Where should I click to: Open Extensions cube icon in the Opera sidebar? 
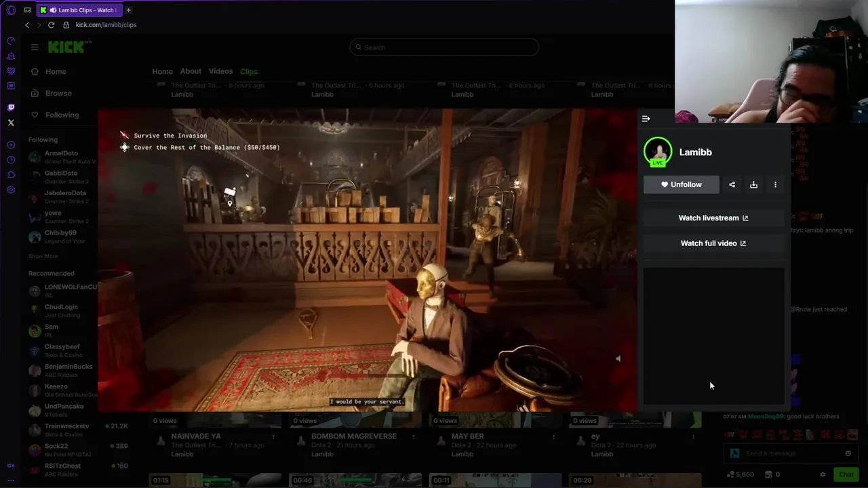tap(11, 175)
